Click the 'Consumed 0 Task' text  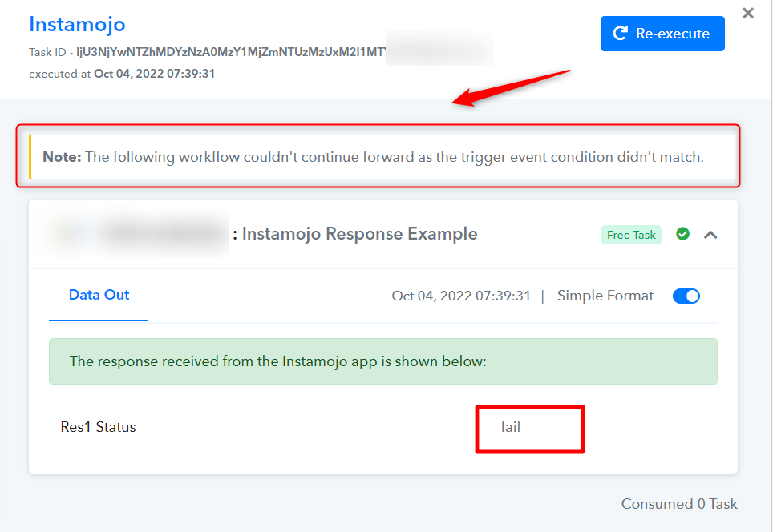point(679,504)
